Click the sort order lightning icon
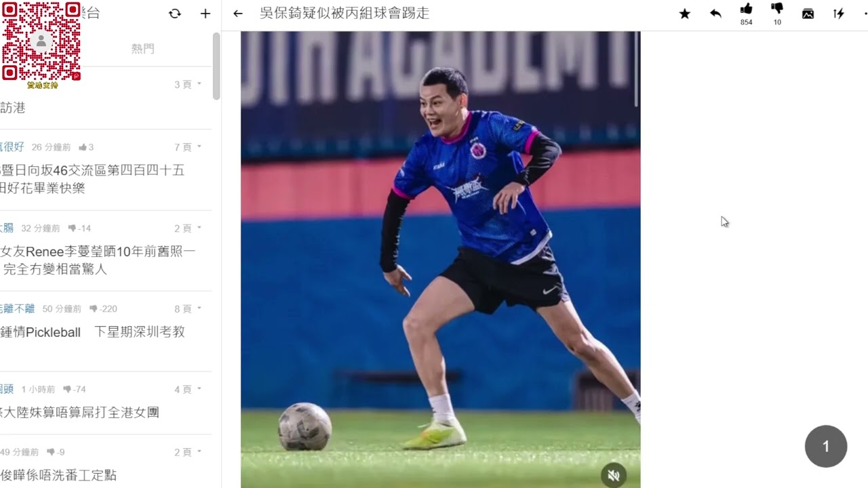The image size is (868, 488). tap(839, 14)
